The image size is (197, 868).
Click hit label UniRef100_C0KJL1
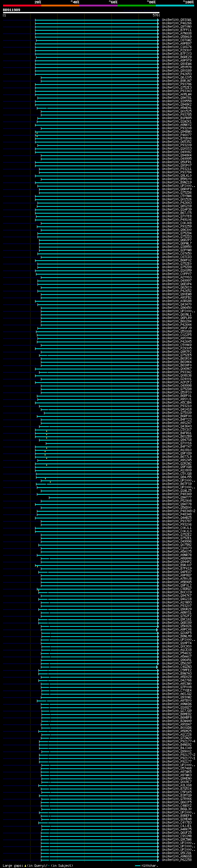177,528
